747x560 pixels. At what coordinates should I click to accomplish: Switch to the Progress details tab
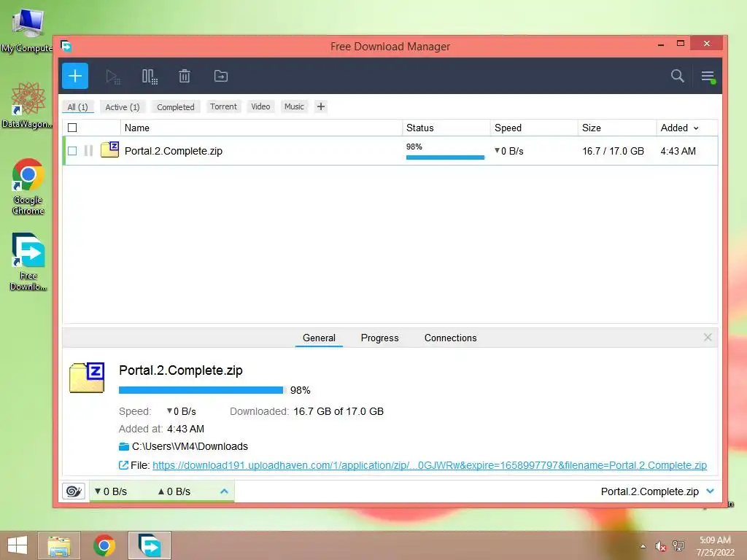pyautogui.click(x=379, y=338)
